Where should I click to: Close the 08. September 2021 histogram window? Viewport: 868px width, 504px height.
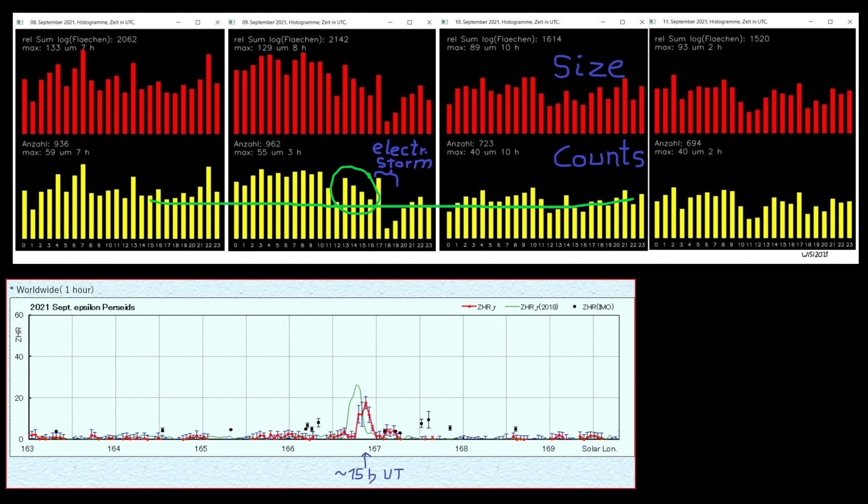coord(217,22)
